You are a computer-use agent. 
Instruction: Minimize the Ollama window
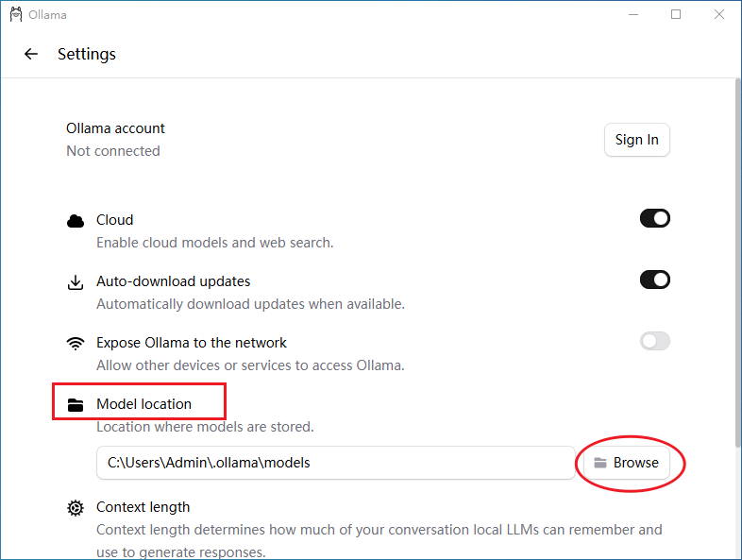tap(633, 15)
